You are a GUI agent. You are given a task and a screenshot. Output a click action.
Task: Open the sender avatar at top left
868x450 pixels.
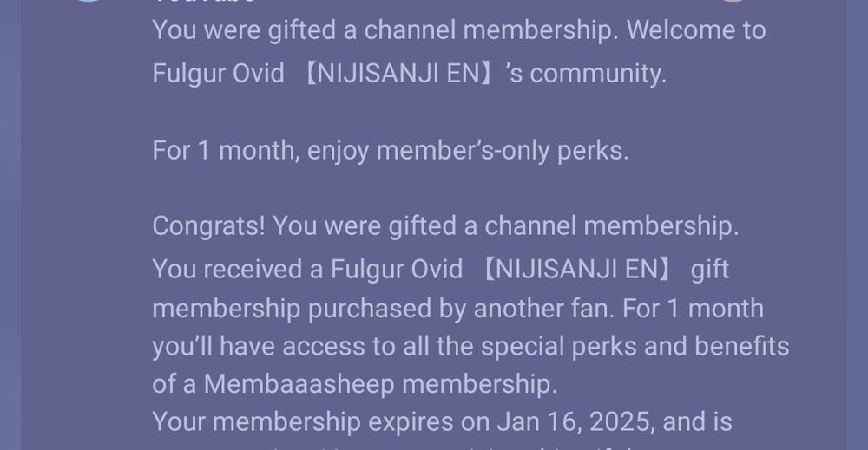tap(89, 1)
